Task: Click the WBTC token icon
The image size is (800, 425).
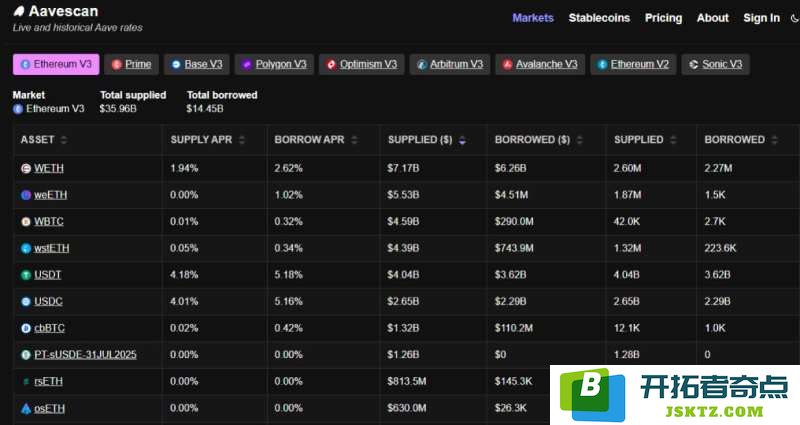Action: click(26, 222)
